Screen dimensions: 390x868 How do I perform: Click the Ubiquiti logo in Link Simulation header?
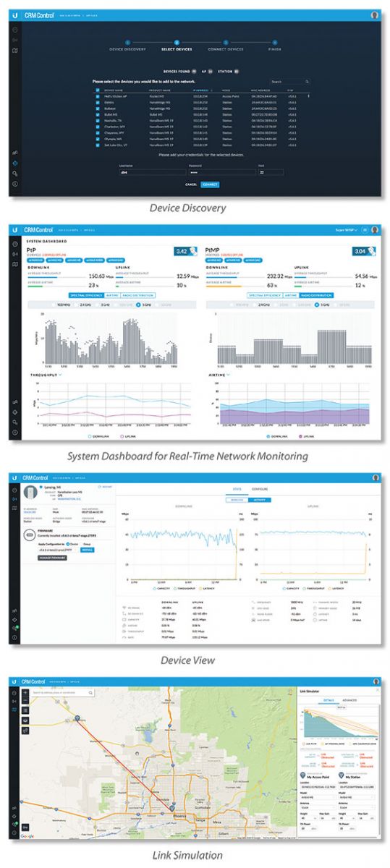pyautogui.click(x=15, y=681)
